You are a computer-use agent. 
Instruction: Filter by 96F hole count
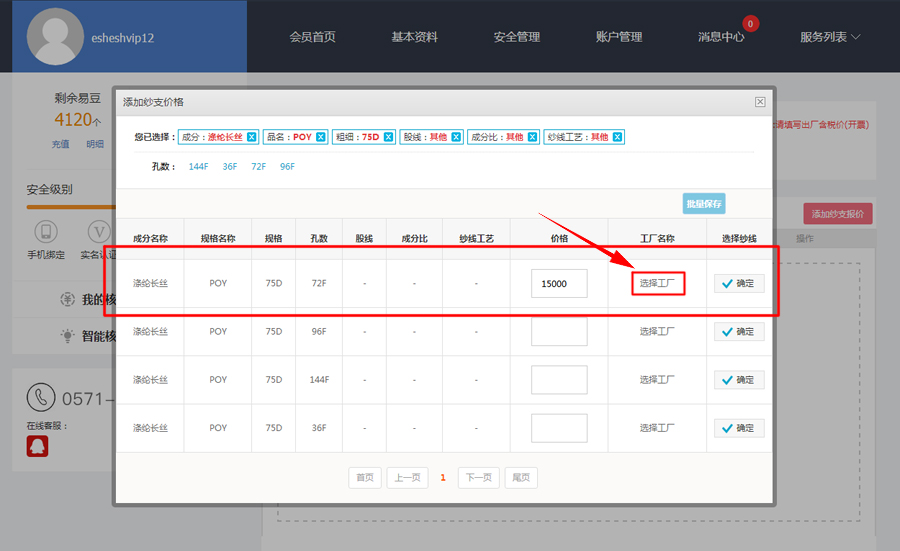[287, 166]
